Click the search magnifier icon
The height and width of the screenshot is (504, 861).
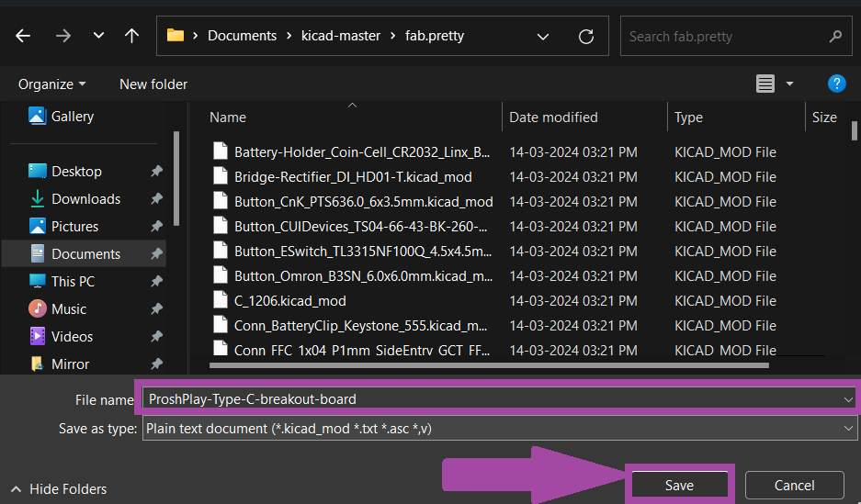click(x=834, y=37)
